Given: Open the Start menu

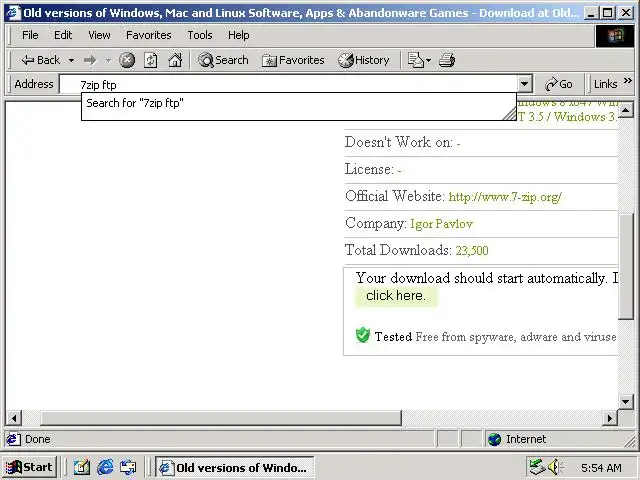Looking at the screenshot, I should tap(29, 467).
